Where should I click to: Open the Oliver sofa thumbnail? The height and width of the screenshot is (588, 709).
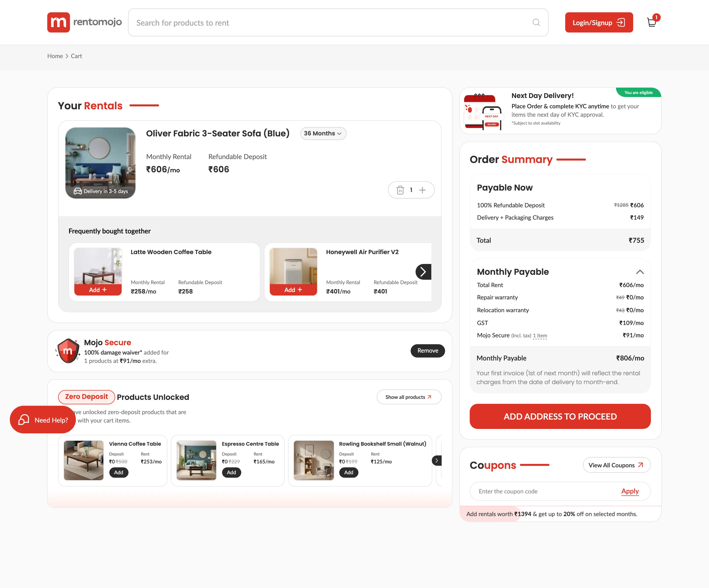point(100,163)
